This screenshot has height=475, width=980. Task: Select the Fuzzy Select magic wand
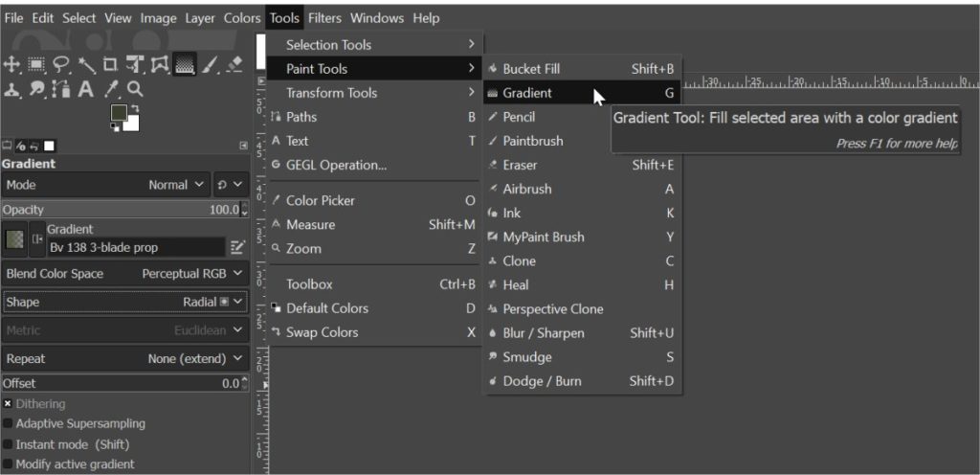tap(87, 65)
